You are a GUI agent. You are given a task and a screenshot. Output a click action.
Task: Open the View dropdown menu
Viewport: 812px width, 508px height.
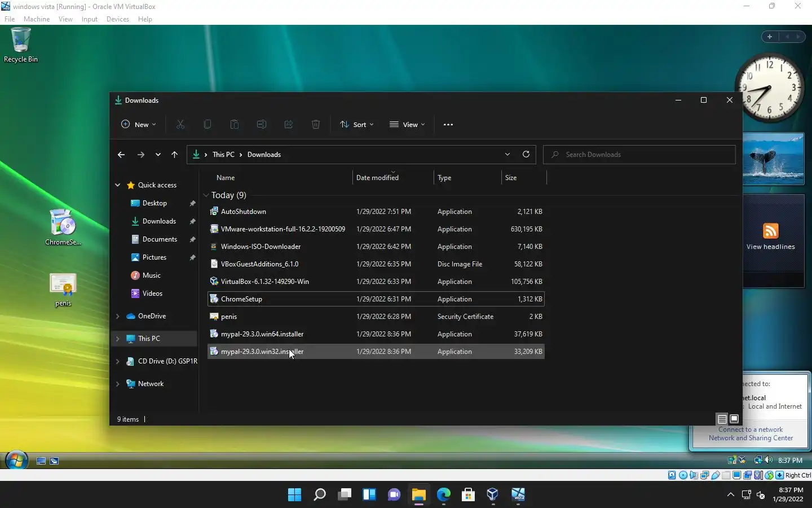(x=407, y=125)
